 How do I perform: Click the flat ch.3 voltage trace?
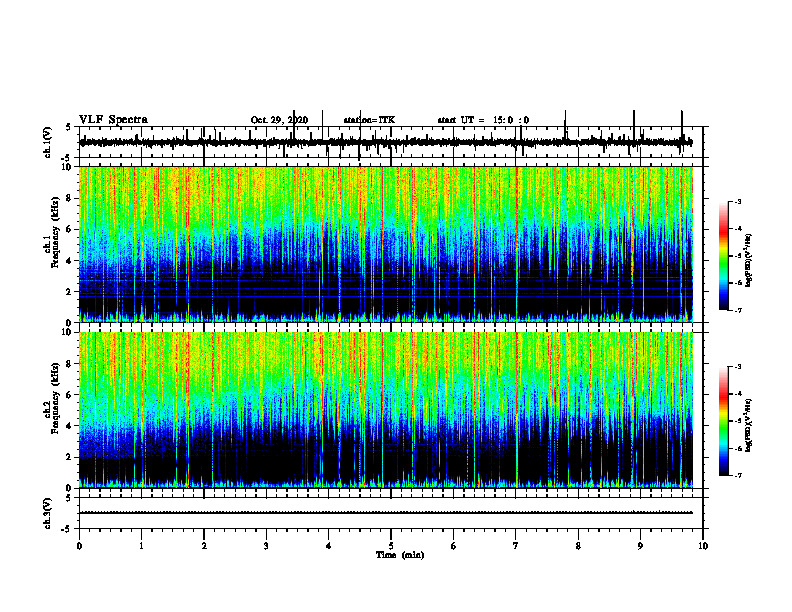tap(386, 513)
